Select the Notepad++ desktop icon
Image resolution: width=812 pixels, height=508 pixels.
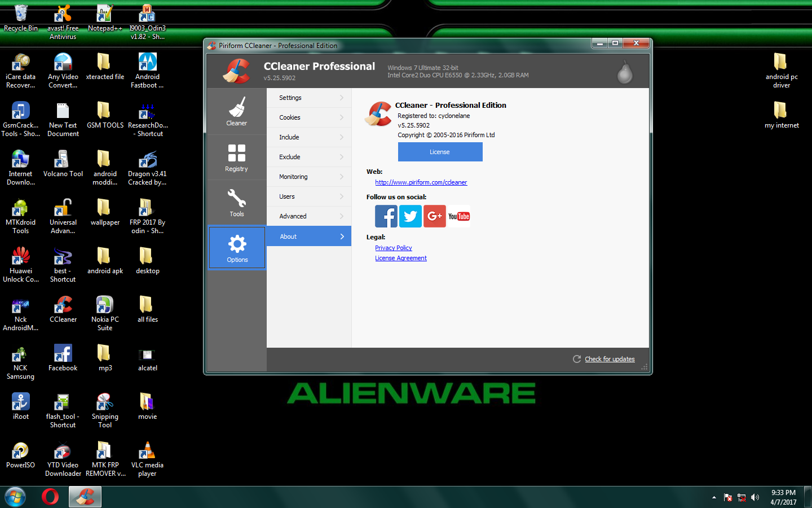point(105,18)
